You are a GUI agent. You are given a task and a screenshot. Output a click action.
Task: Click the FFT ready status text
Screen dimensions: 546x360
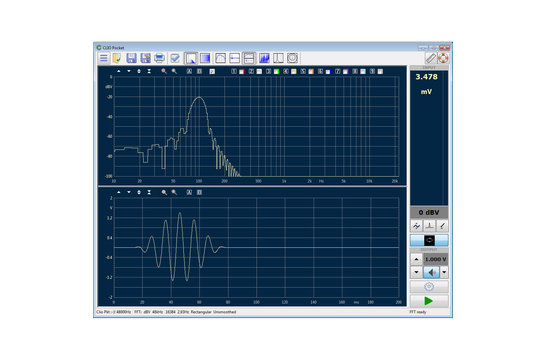click(418, 312)
